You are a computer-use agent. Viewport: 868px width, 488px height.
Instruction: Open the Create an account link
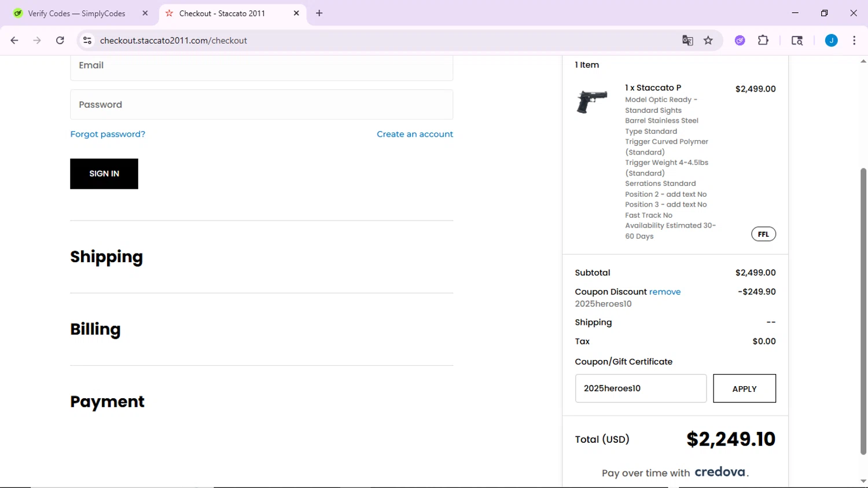pyautogui.click(x=415, y=134)
